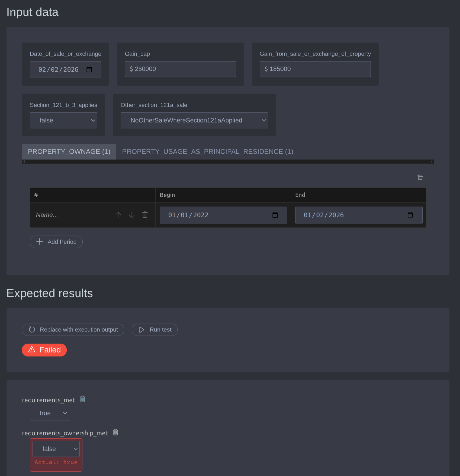460x476 pixels.
Task: Open calendar picker for End date
Action: [410, 215]
